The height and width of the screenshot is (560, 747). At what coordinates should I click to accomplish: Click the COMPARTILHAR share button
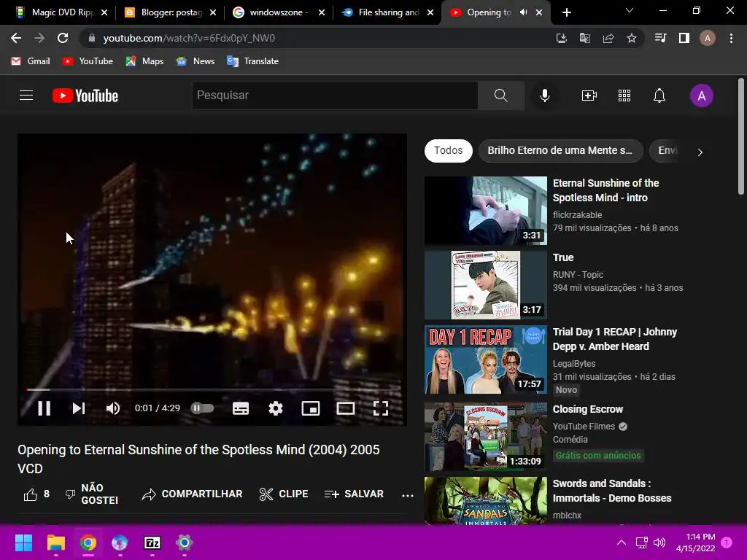(x=192, y=494)
